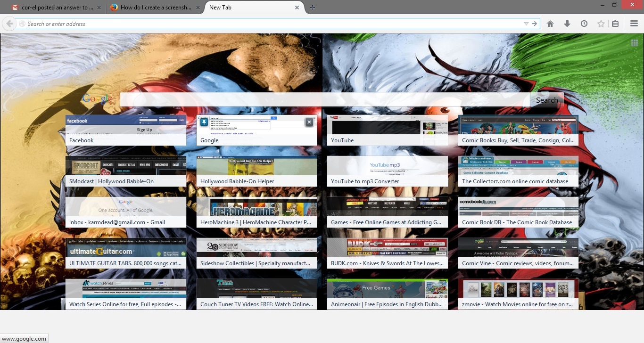
Task: Bookmark this page with star icon
Action: 601,24
